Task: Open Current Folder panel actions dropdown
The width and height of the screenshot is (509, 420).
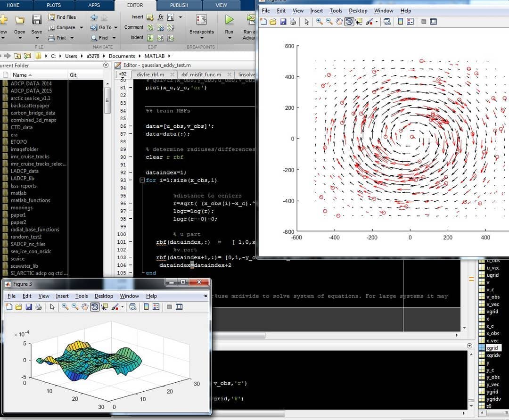Action: tap(106, 65)
